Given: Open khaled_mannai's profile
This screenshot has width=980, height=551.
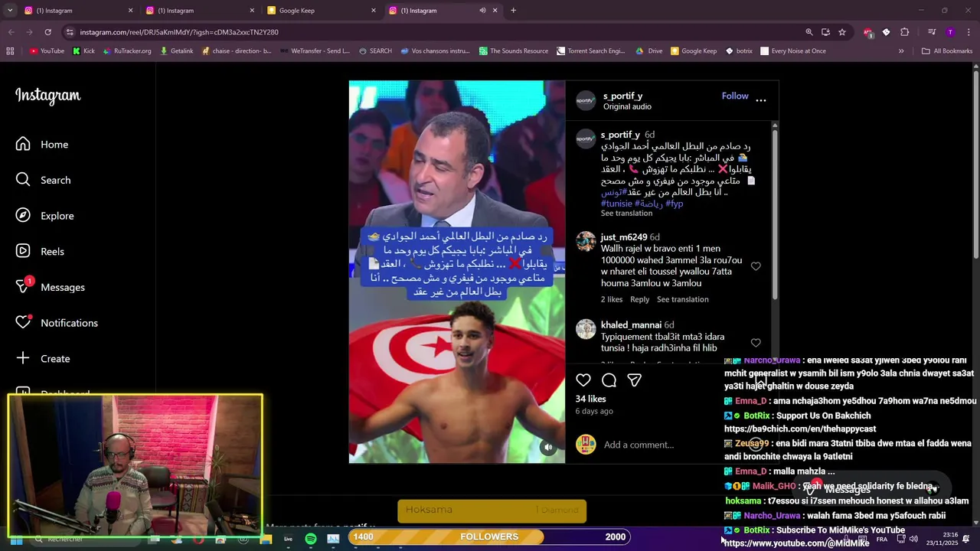Looking at the screenshot, I should 631,325.
